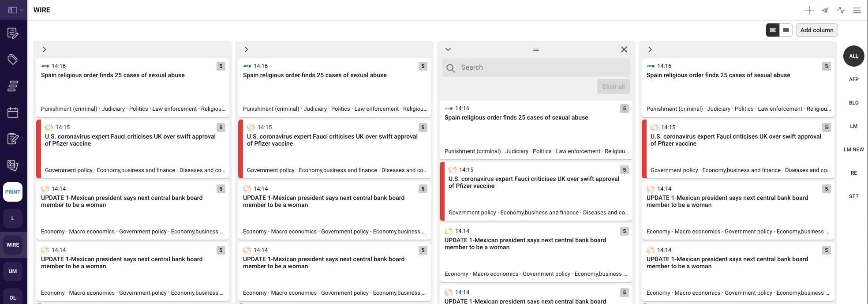Switch to compact list view
The height and width of the screenshot is (304, 868).
[786, 30]
